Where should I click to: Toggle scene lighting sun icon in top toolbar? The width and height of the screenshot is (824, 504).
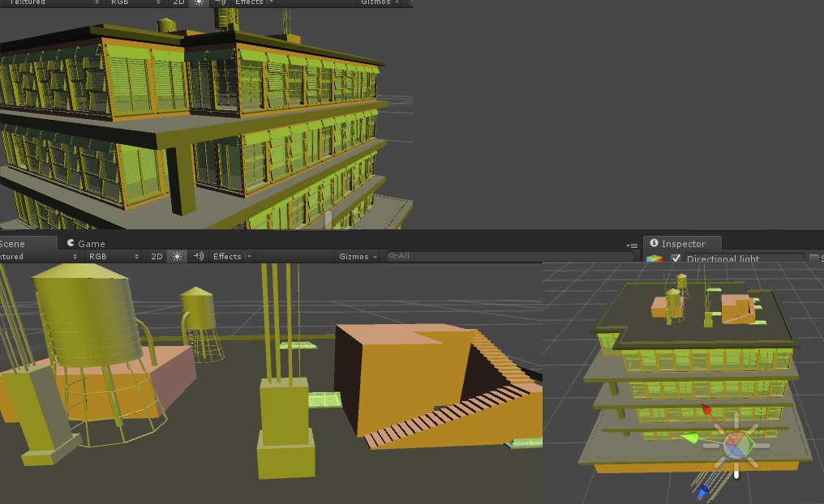click(199, 2)
